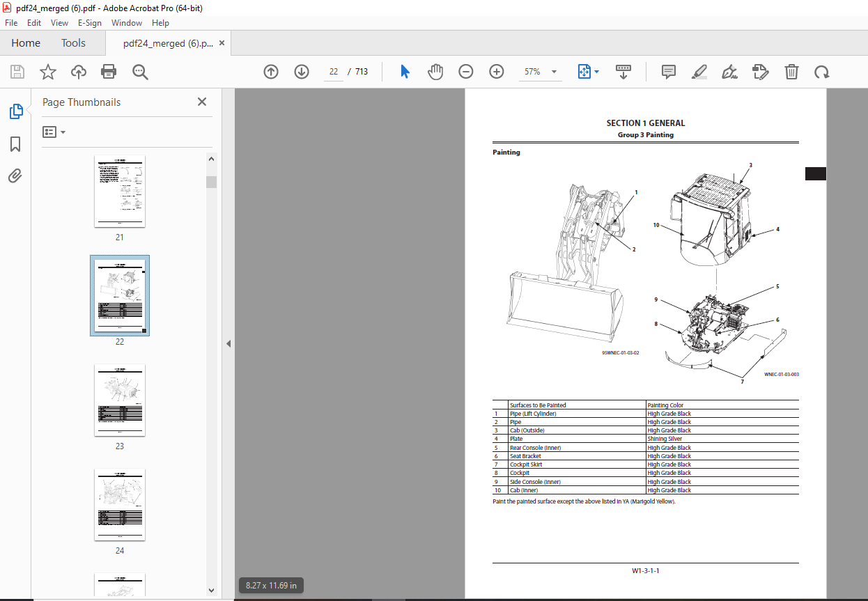
Task: Upload the file to cloud storage
Action: point(79,72)
